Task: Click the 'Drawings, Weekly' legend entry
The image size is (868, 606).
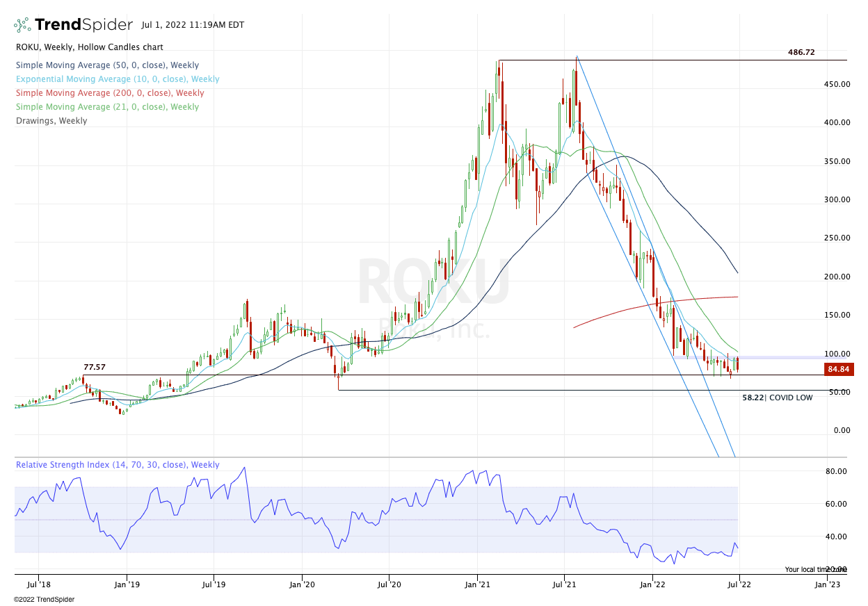Action: click(x=51, y=121)
